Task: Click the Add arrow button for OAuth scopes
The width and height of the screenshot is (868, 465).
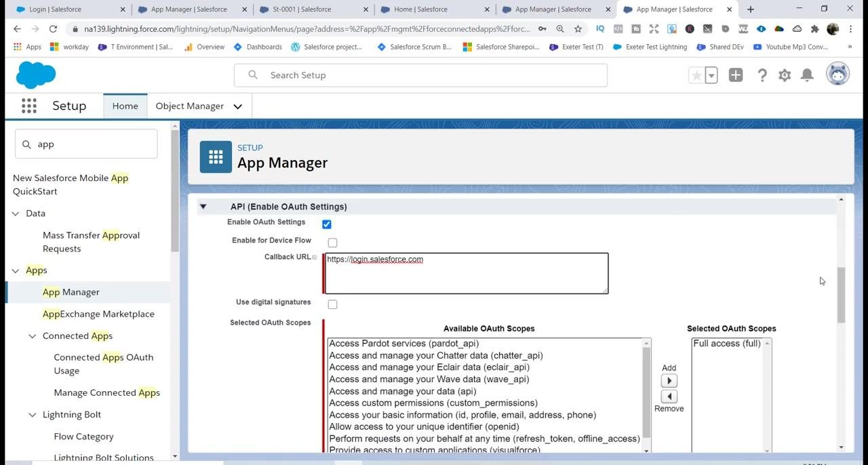Action: point(669,381)
